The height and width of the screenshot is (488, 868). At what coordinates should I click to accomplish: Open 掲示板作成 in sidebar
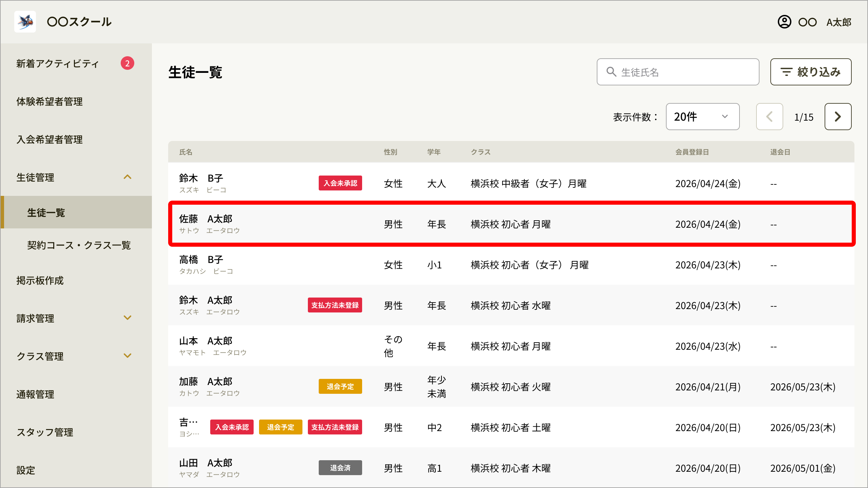[x=40, y=280]
